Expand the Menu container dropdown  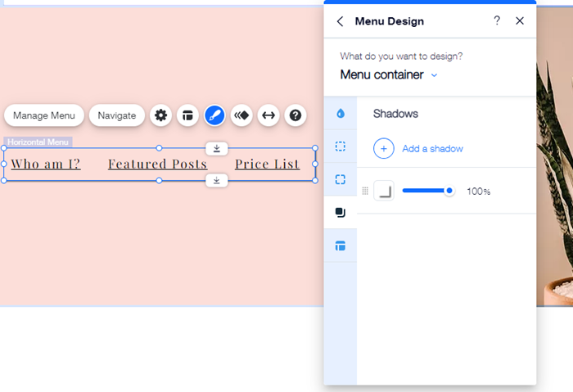point(389,74)
